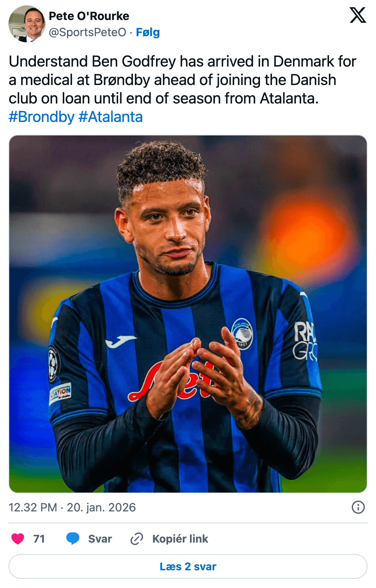This screenshot has width=376, height=588.
Task: Click the pink heart like icon
Action: point(18,539)
